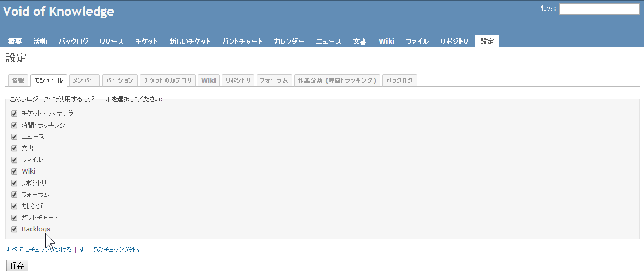Open the フォーラム settings tab

pyautogui.click(x=274, y=80)
